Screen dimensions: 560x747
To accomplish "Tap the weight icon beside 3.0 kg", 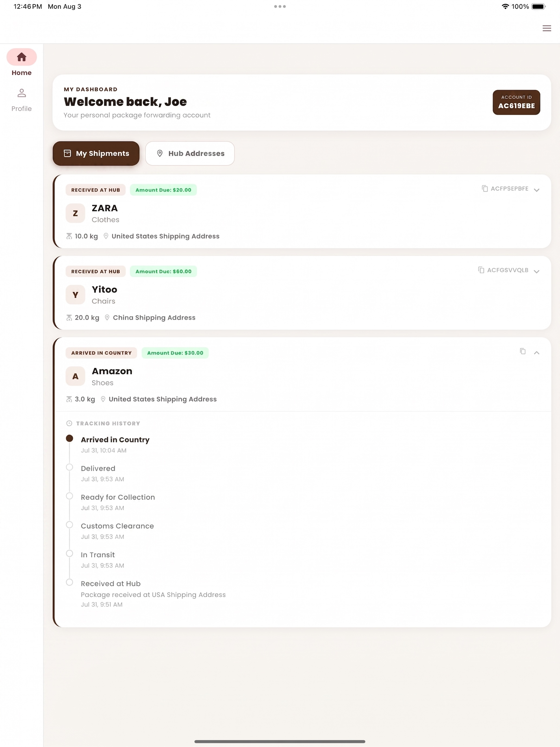I will pyautogui.click(x=69, y=399).
